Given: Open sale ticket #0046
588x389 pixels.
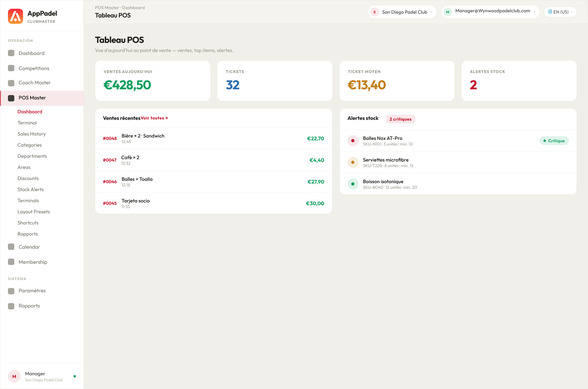Looking at the screenshot, I should [214, 182].
